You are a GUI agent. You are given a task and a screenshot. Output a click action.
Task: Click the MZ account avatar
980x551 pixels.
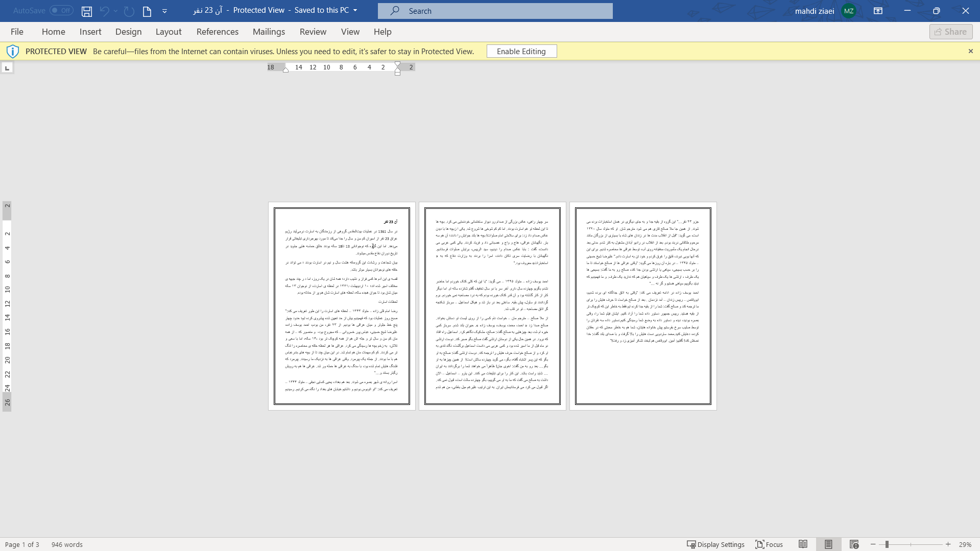[849, 11]
